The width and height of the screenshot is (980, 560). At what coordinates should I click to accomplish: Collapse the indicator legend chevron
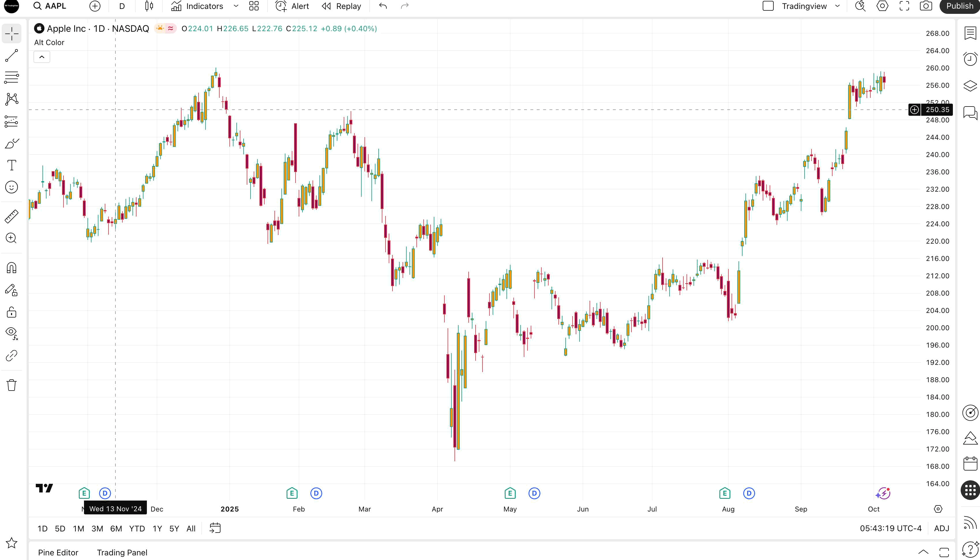tap(42, 57)
